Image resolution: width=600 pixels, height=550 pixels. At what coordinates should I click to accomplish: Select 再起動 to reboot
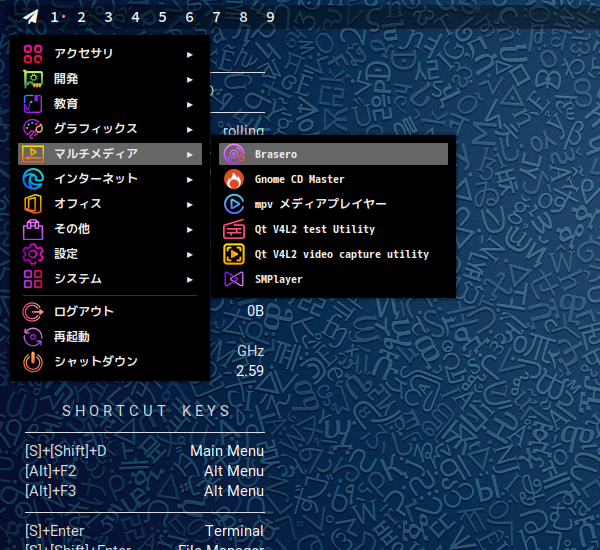coord(110,337)
